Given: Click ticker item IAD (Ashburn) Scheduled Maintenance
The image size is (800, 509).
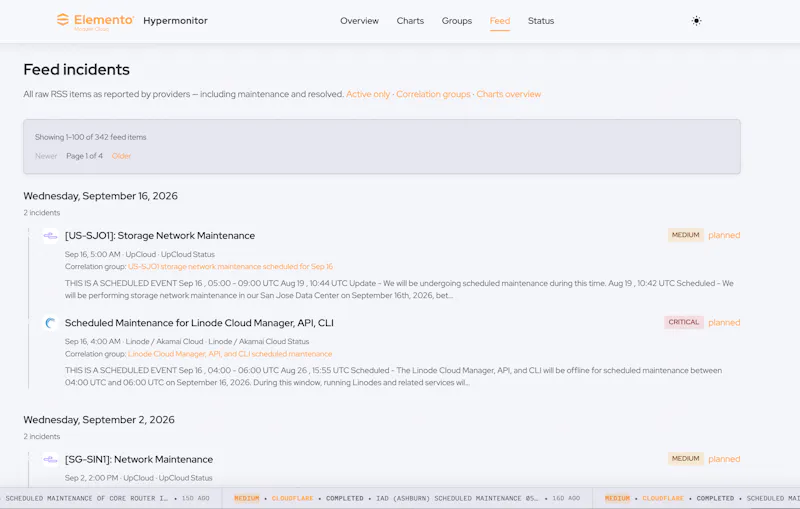Looking at the screenshot, I should (x=407, y=498).
